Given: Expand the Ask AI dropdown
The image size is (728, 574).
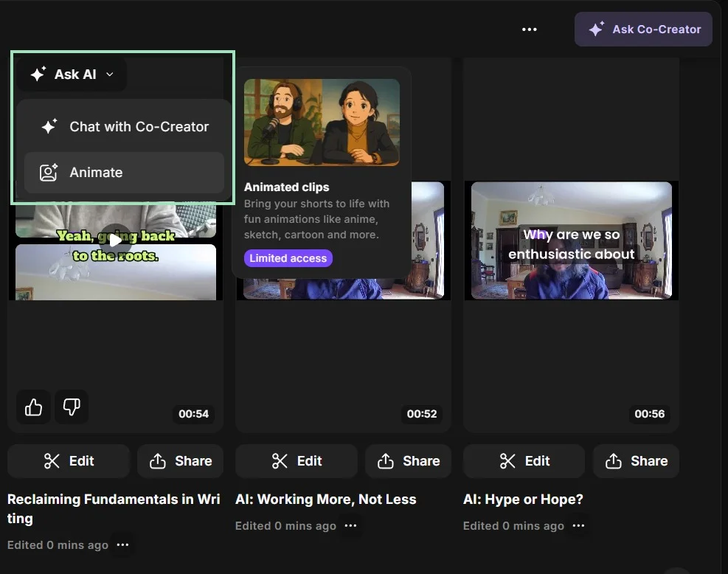Looking at the screenshot, I should (72, 75).
